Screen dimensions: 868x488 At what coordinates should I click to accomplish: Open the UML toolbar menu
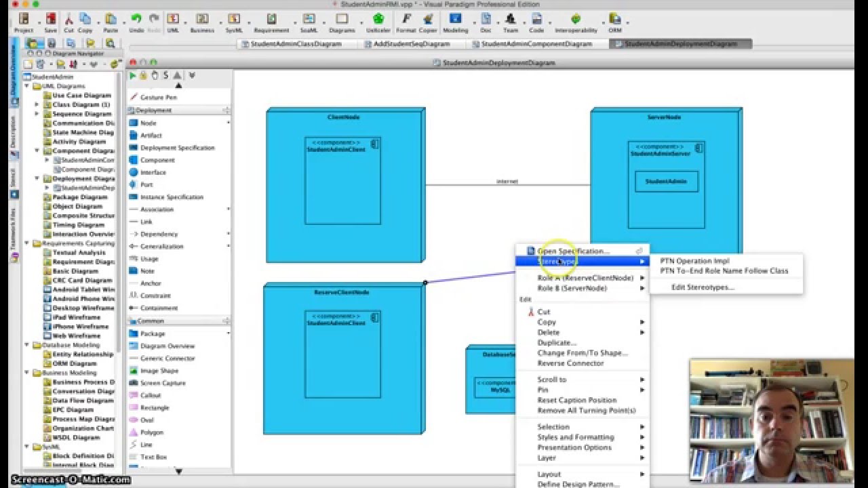[x=173, y=22]
